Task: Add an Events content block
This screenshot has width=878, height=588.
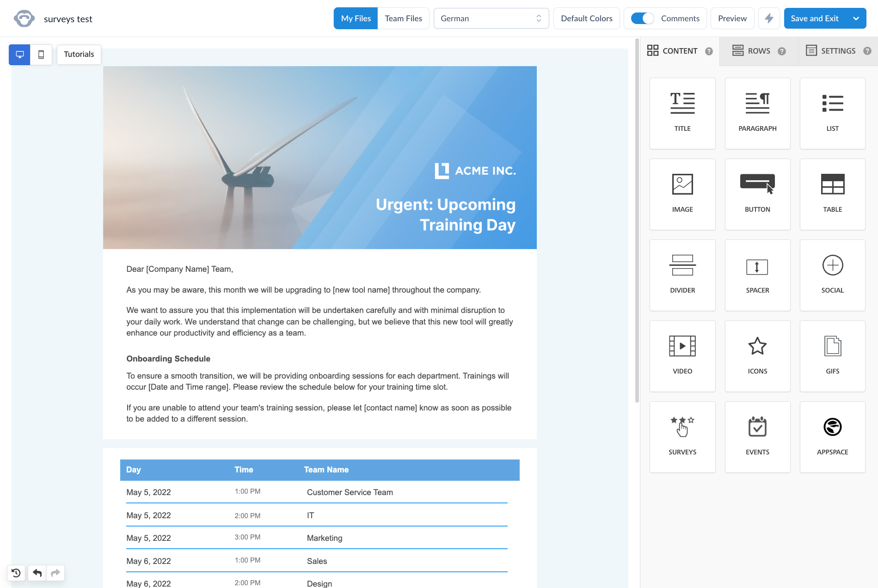Action: (757, 437)
